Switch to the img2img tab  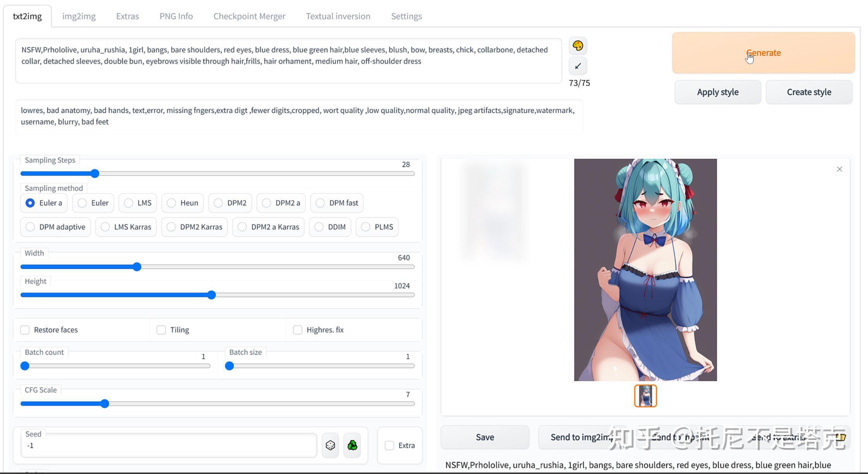click(x=79, y=16)
